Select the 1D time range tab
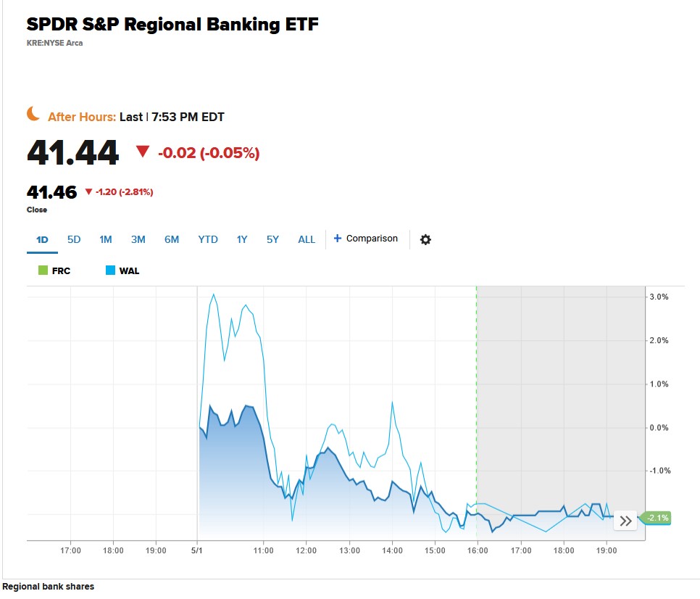Screen dimensions: 700x599 (42, 239)
